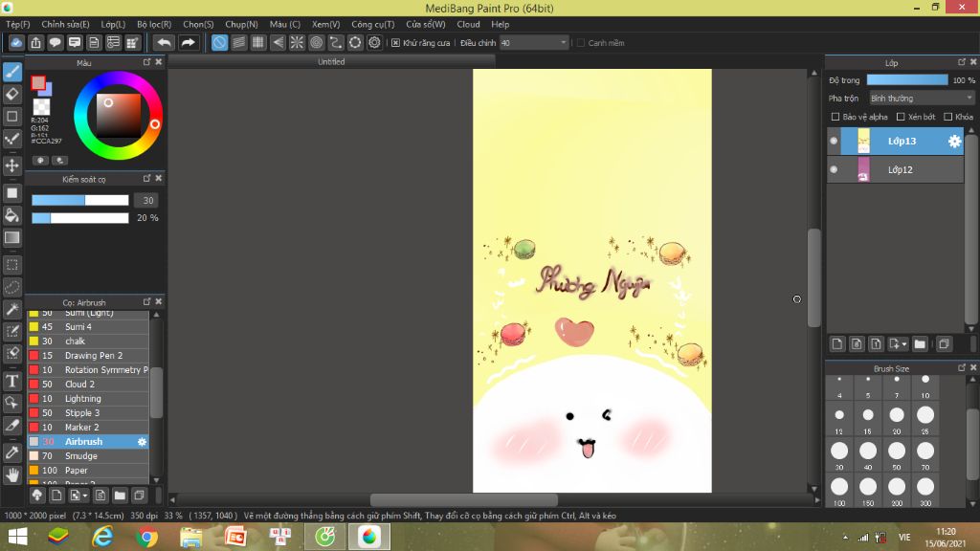Select the Gradient tool
Image resolution: width=980 pixels, height=551 pixels.
point(11,237)
